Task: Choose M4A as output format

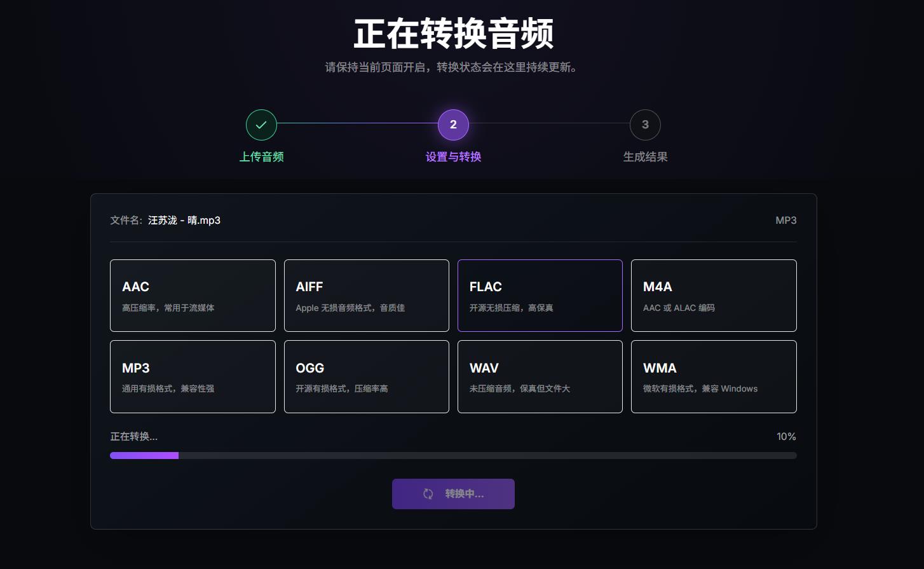Action: tap(714, 296)
